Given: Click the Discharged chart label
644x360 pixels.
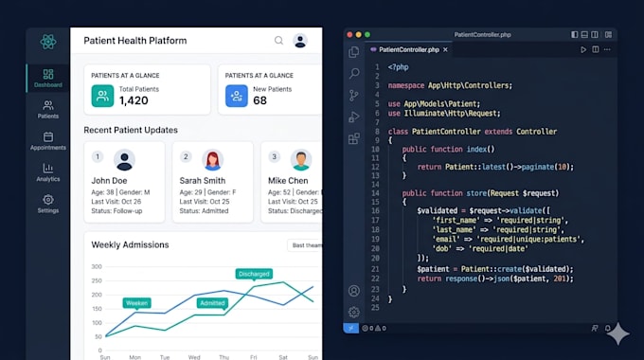Looking at the screenshot, I should (254, 274).
